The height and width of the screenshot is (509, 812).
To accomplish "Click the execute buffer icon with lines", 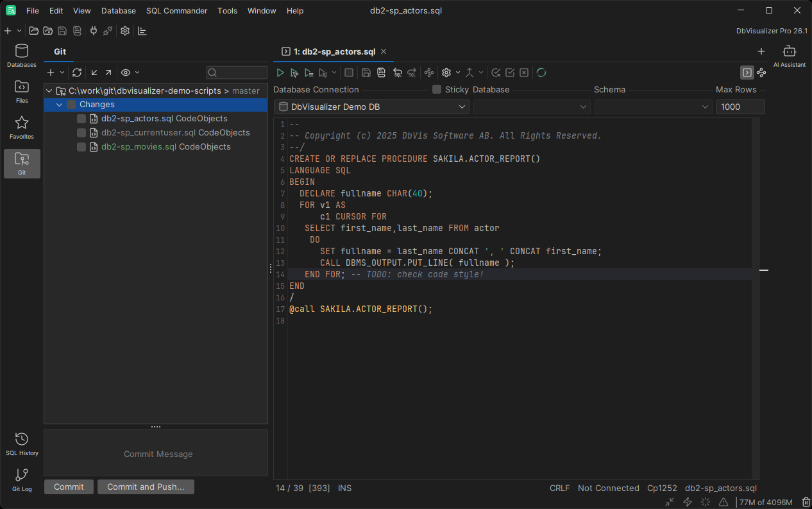I will pyautogui.click(x=309, y=73).
